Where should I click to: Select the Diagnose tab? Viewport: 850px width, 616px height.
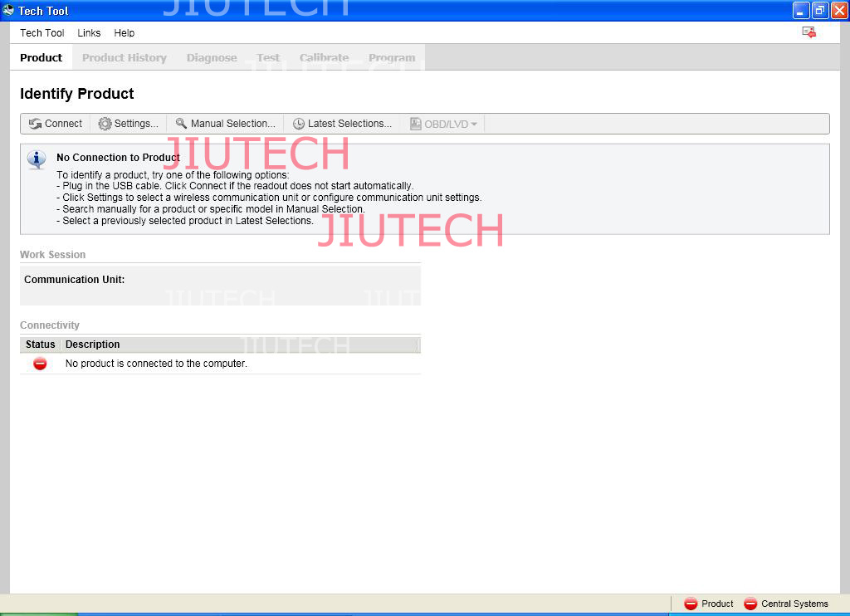[x=212, y=58]
